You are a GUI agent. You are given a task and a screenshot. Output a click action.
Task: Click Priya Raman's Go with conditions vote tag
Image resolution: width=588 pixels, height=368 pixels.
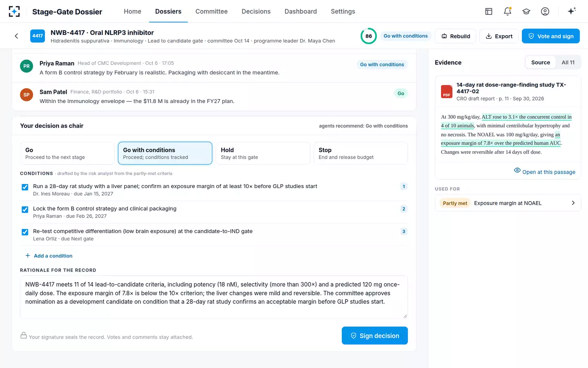pyautogui.click(x=382, y=65)
